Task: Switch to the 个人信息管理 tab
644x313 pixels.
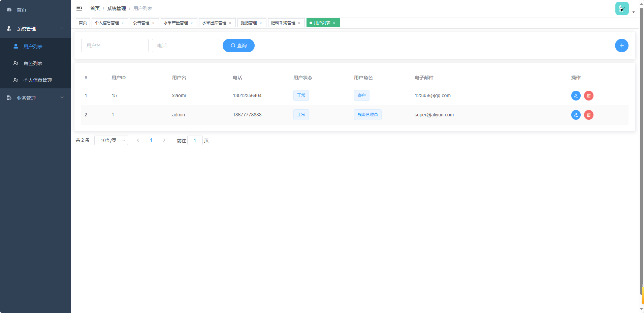Action: pos(107,23)
